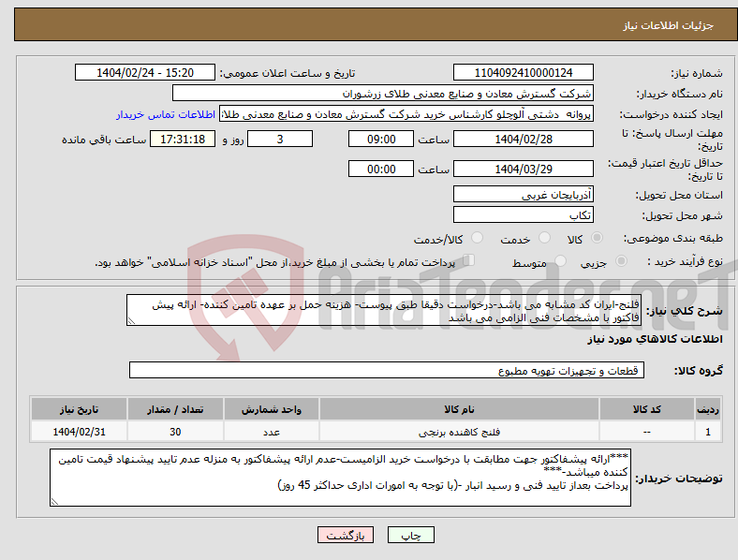The image size is (738, 560).
Task: Click the announcement date field 1404/02/24 - 15:20
Action: click(x=145, y=72)
